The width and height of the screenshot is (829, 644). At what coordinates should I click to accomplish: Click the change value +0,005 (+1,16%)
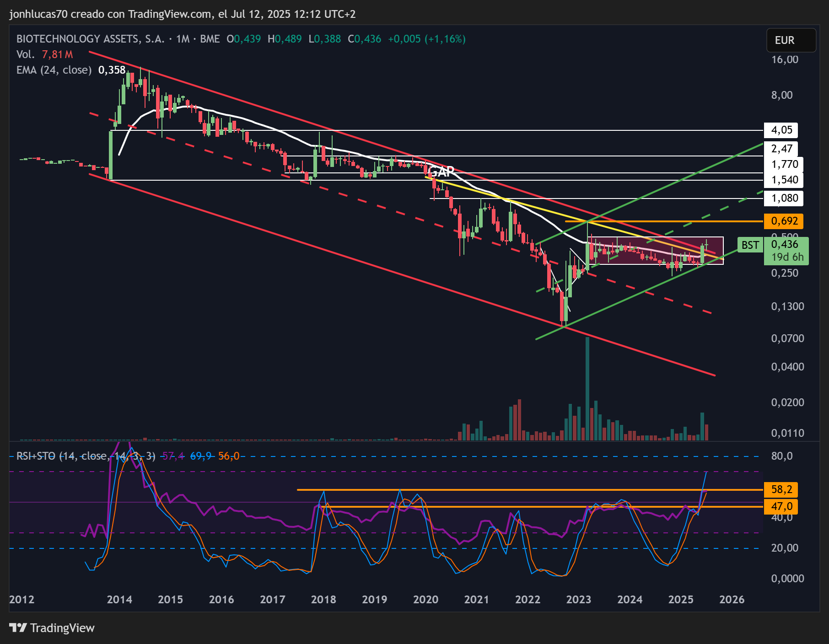pyautogui.click(x=427, y=39)
